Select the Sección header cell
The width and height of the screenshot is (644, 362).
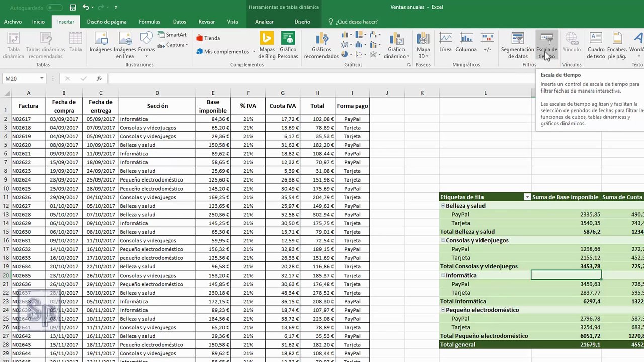click(157, 106)
